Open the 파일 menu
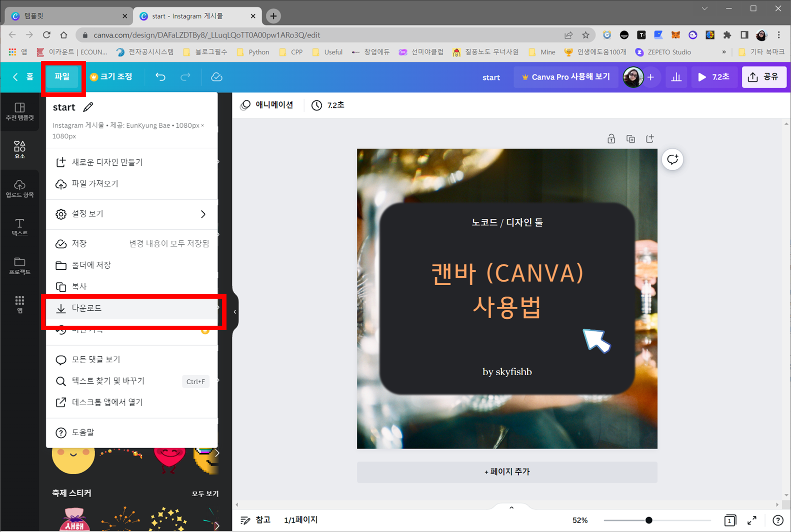 tap(62, 77)
